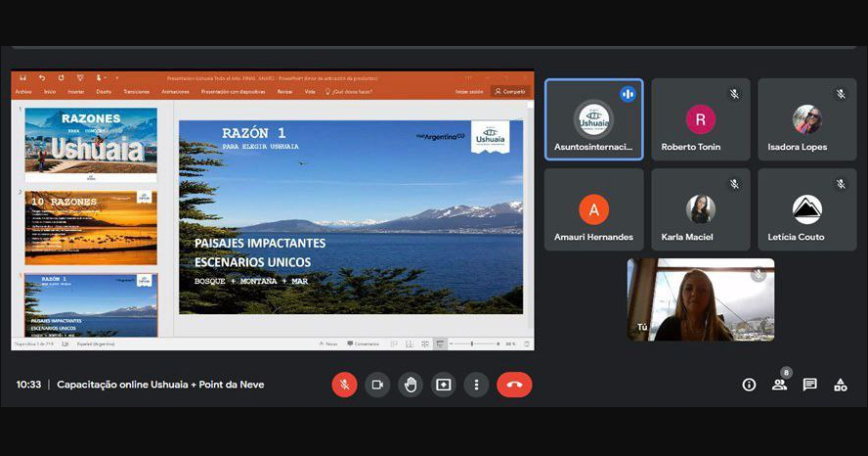Open touch/mouse mode dropdown in quick access
This screenshot has height=456, width=868.
pos(101,78)
